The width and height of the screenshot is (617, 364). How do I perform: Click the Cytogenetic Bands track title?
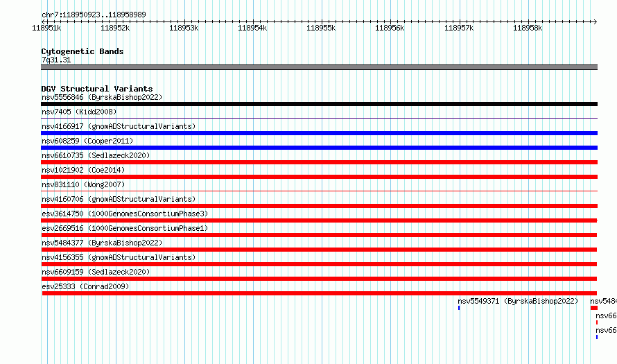coord(82,51)
